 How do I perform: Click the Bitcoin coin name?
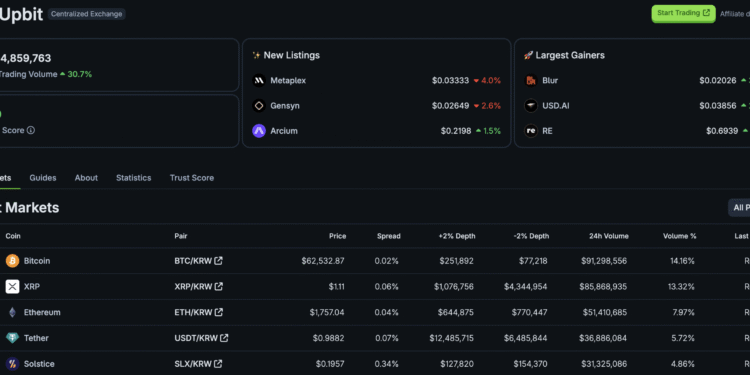pos(37,261)
